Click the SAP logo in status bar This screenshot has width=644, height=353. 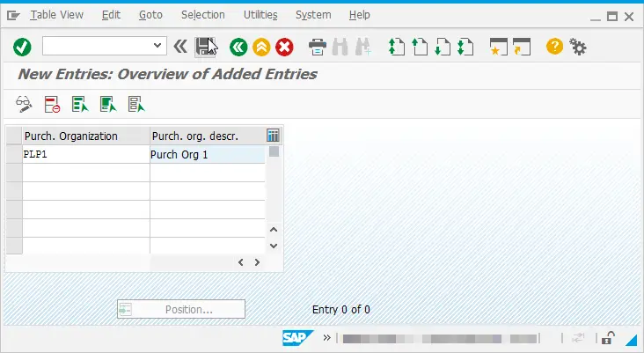297,338
